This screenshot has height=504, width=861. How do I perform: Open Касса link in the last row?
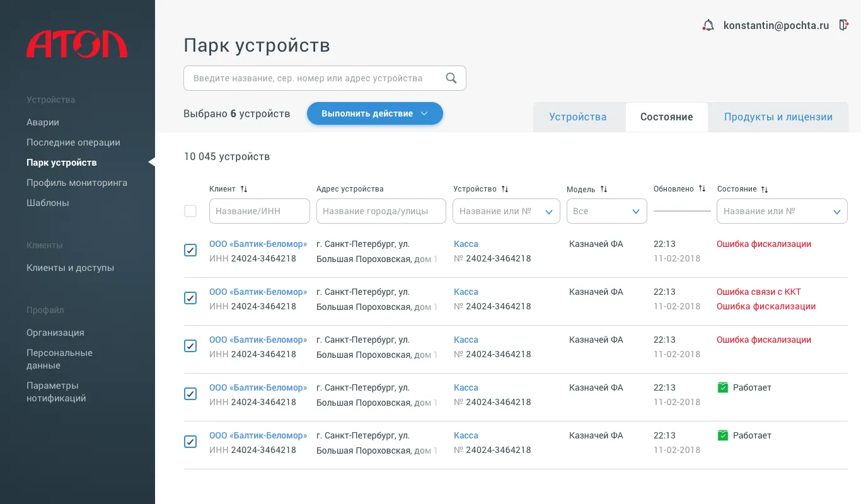point(466,435)
